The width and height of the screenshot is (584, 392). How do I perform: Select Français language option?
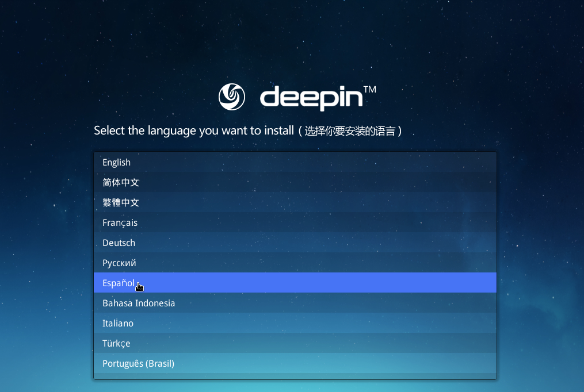coord(295,222)
